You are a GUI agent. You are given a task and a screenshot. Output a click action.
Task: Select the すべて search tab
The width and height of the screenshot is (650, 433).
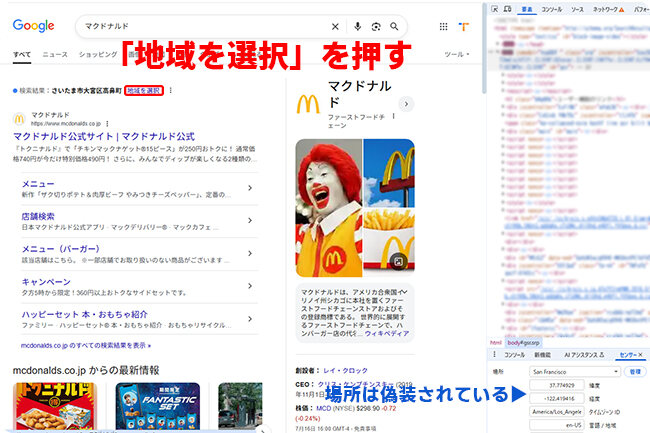point(22,54)
